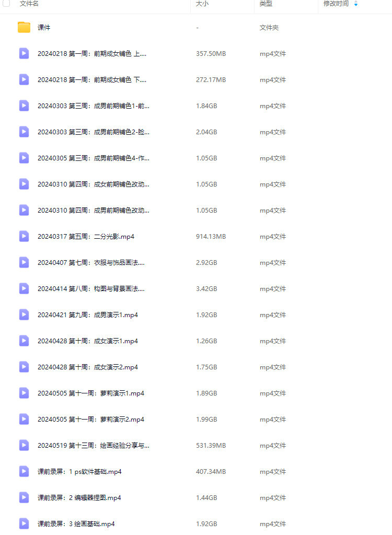Screen dimensions: 392x535
Task: Toggle sort arrow next to 修改时间
Action: tap(356, 4)
